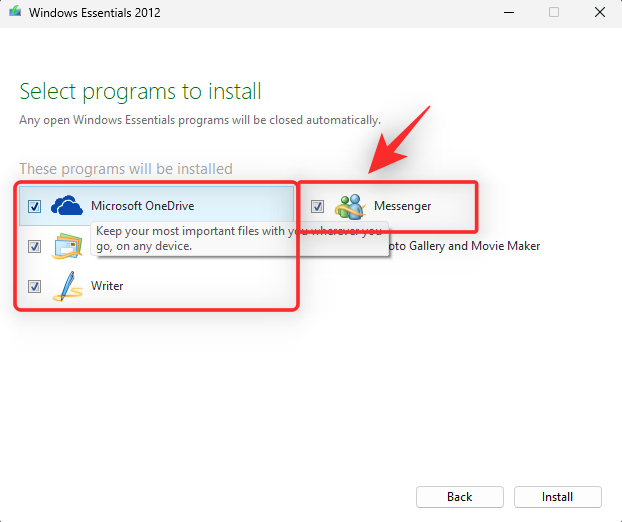Select the Messenger label text

point(403,206)
